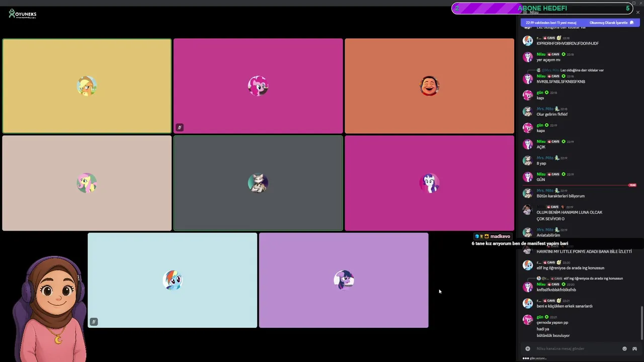Click Nilsu's avatar beside the 'AÇIK' message
This screenshot has width=644, height=362.
click(528, 144)
